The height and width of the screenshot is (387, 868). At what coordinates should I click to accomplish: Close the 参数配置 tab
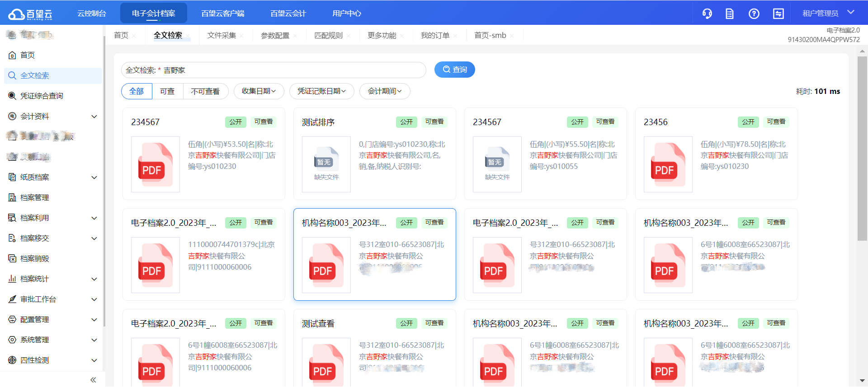pos(295,36)
